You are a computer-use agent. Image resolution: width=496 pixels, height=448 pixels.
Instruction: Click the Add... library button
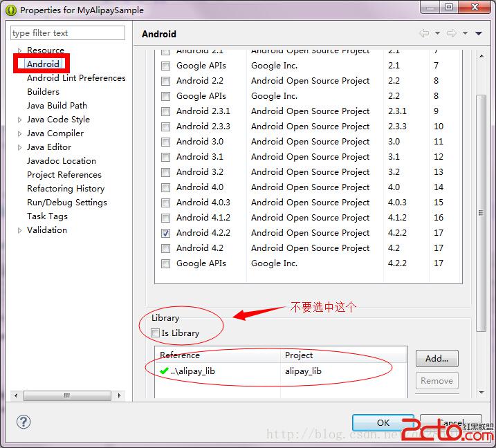click(x=437, y=359)
